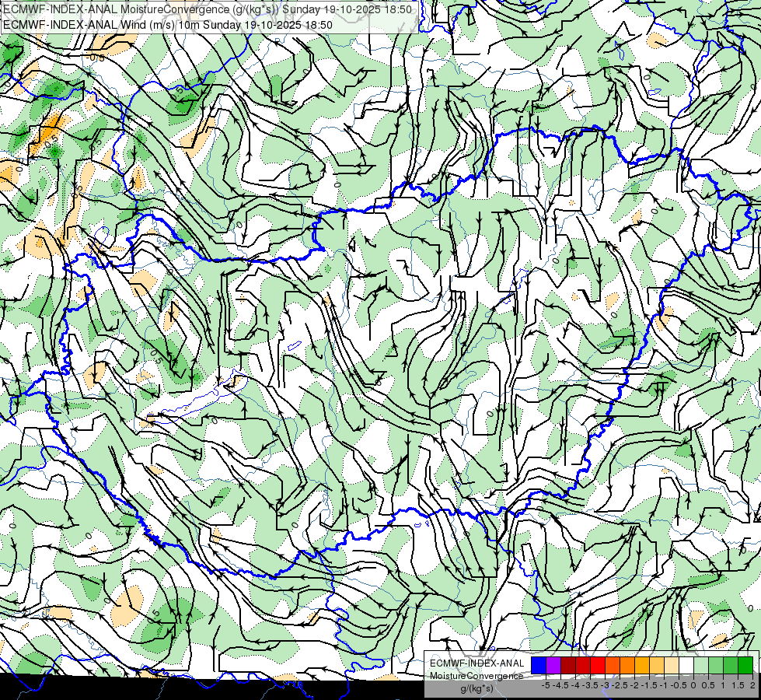Image resolution: width=761 pixels, height=700 pixels.
Task: Click ECMWF-INDEX-ANAL text inside the legend box
Action: click(x=477, y=663)
